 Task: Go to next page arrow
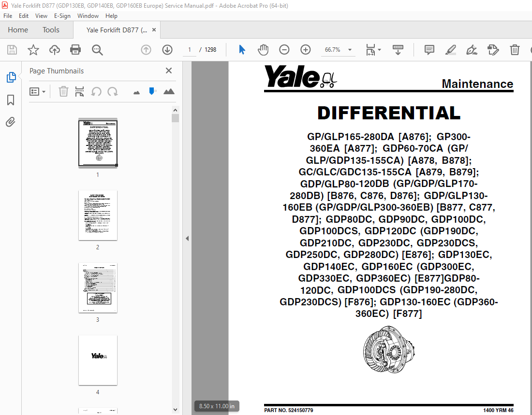pos(167,50)
